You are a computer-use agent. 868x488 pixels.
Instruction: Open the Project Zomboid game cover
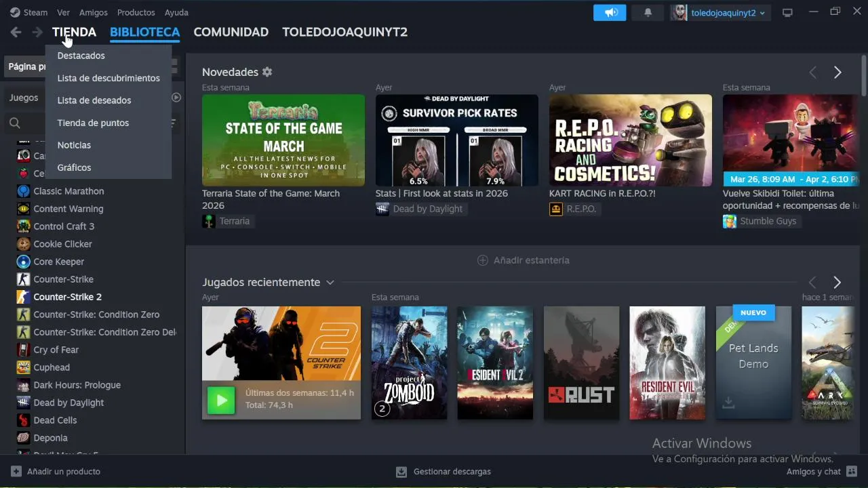409,363
